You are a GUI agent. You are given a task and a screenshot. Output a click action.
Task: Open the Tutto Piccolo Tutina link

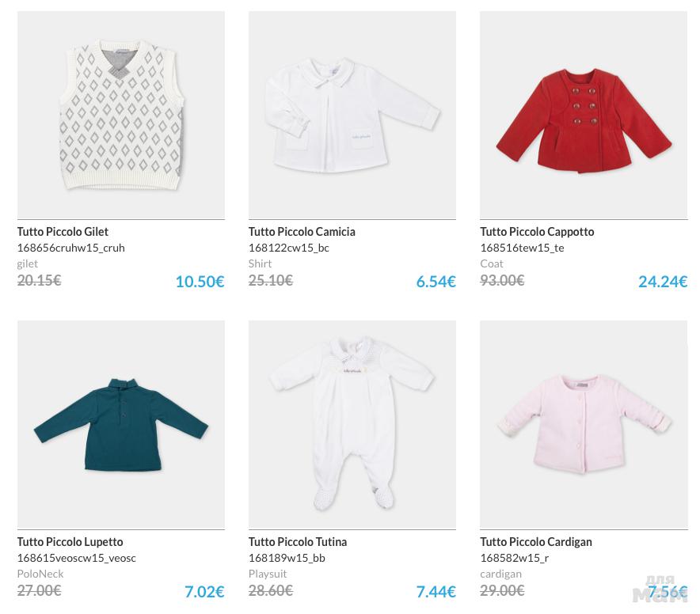coord(298,542)
